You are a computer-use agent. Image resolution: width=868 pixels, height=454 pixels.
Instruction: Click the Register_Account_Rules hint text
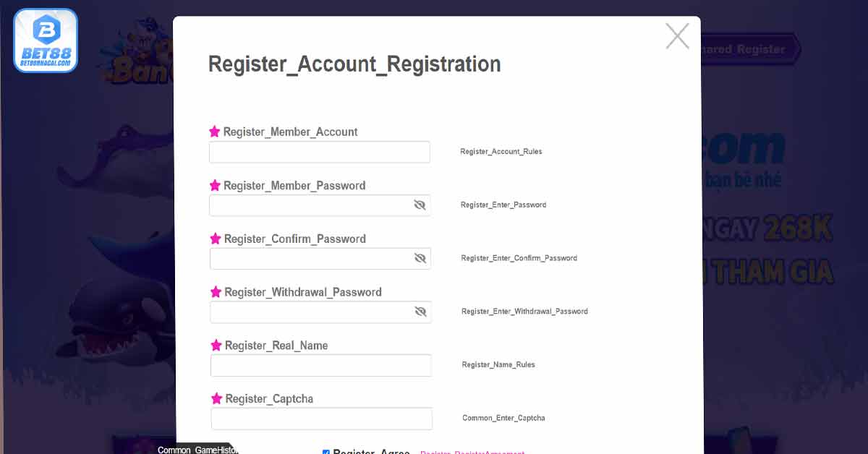pos(501,152)
